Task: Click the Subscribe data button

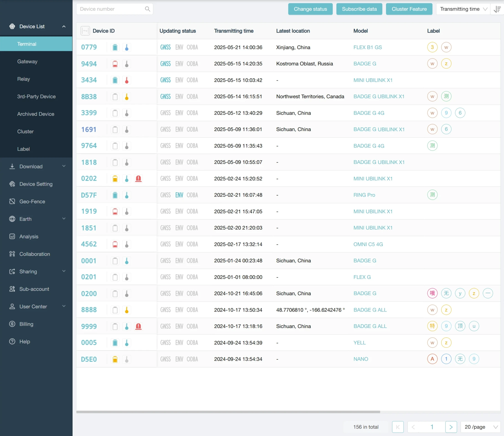Action: point(359,9)
